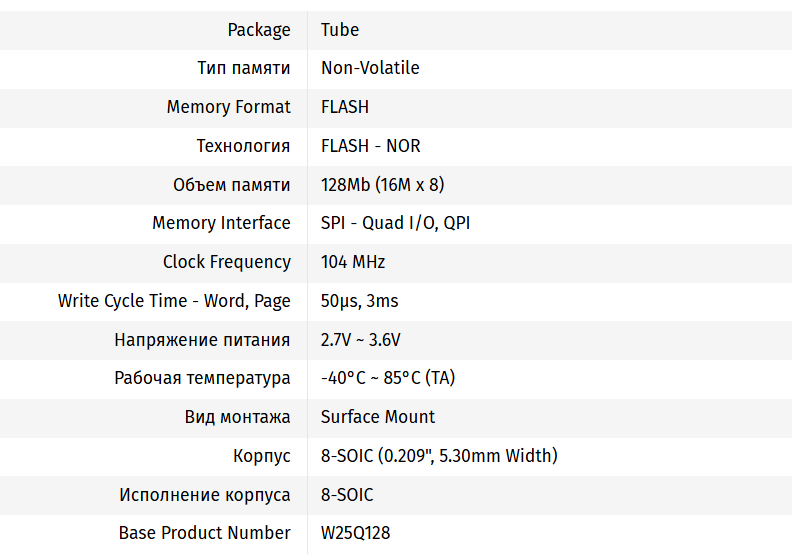Click the Tube package value
This screenshot has height=560, width=792.
[x=340, y=30]
